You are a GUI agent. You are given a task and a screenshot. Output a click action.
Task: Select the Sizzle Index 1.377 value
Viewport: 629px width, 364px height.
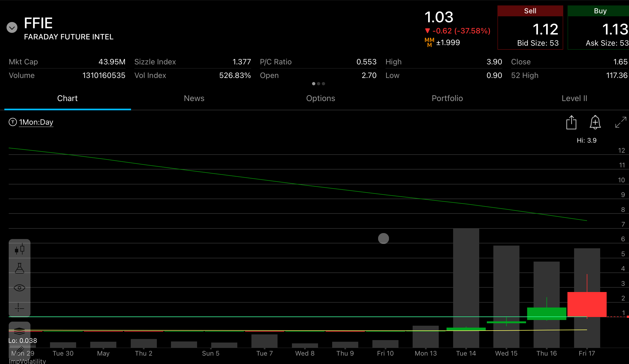242,62
